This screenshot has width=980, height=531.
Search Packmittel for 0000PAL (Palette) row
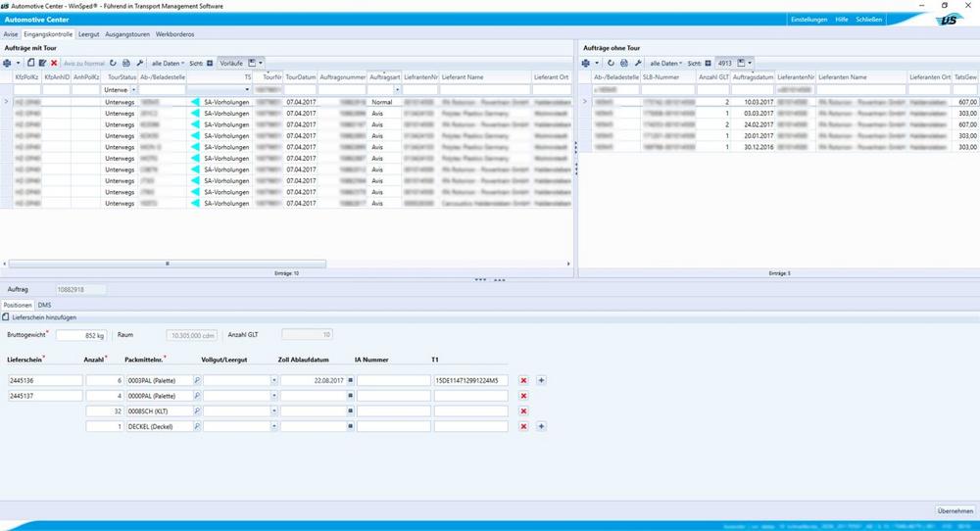coord(197,396)
